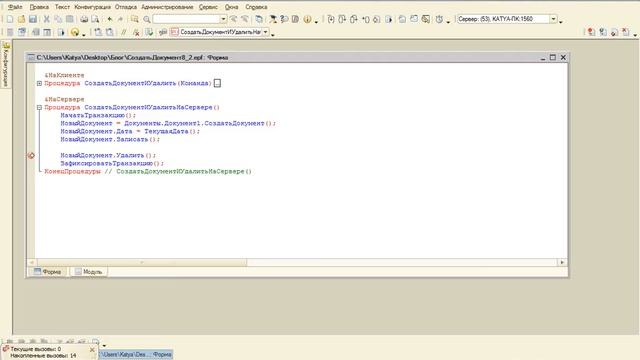
Task: Click the &НаКлиенте directive line
Action: (x=64, y=75)
